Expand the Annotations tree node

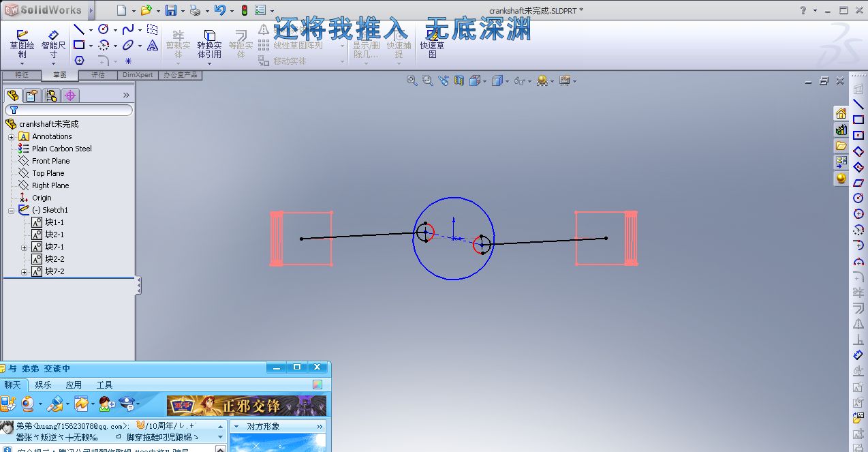11,136
